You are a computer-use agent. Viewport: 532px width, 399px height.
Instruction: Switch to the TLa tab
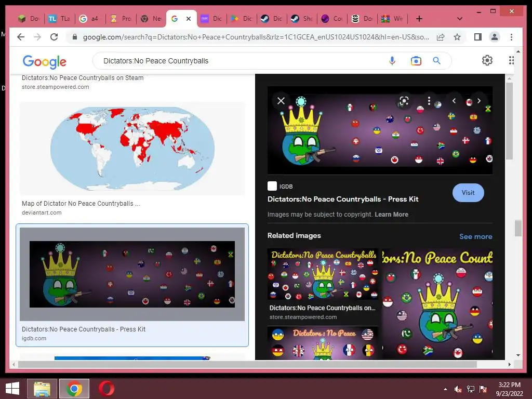pos(59,19)
